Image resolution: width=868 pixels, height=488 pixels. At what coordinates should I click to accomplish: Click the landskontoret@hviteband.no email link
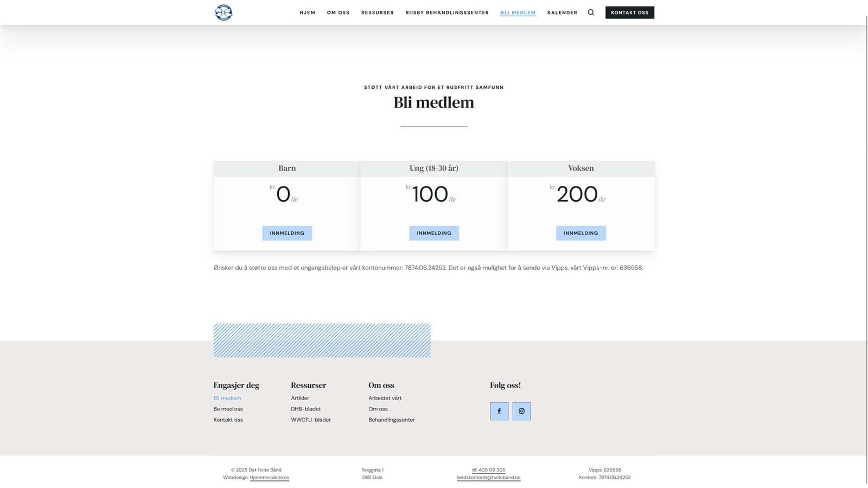click(x=488, y=478)
